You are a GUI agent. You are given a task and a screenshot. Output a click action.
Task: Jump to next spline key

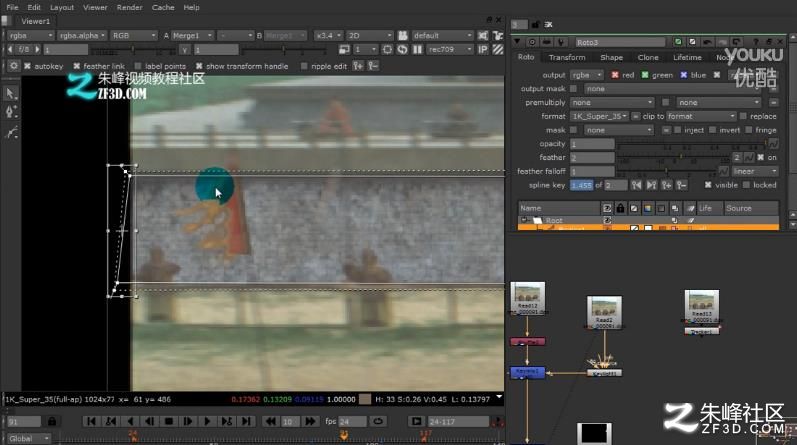[x=652, y=185]
